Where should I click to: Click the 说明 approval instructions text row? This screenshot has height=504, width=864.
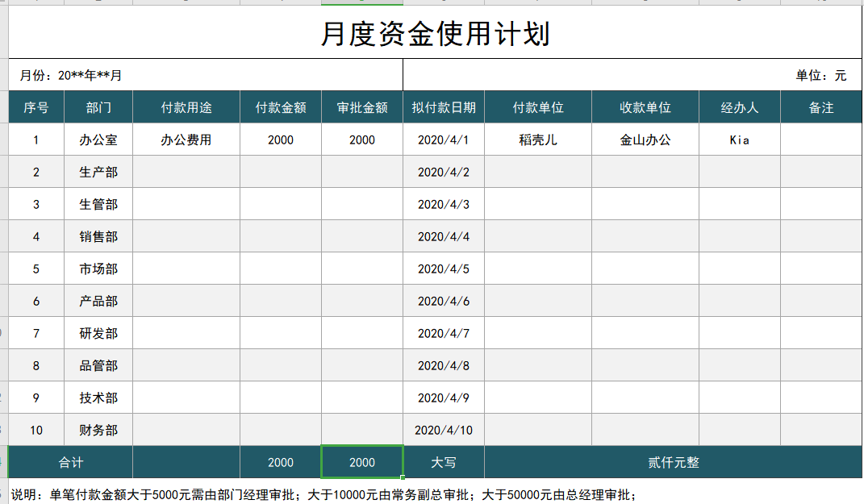323,494
